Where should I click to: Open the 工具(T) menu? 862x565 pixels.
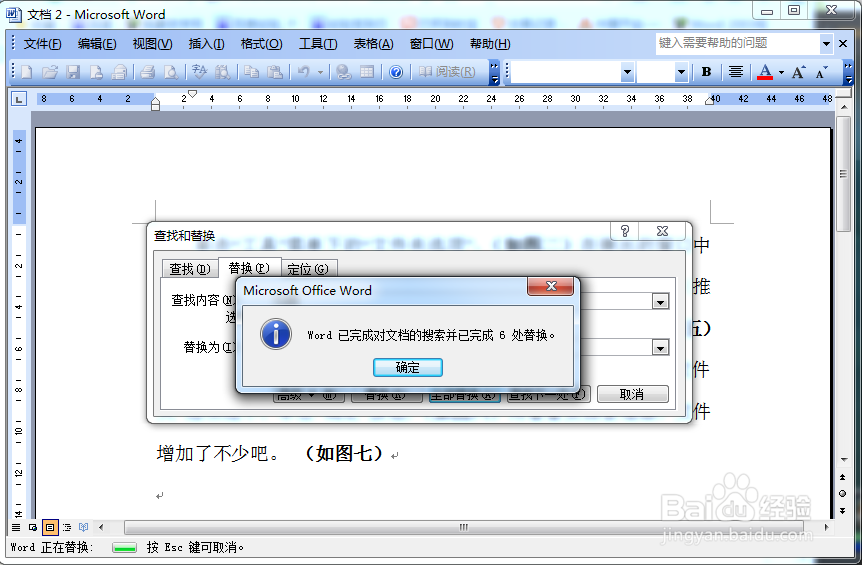pyautogui.click(x=318, y=44)
